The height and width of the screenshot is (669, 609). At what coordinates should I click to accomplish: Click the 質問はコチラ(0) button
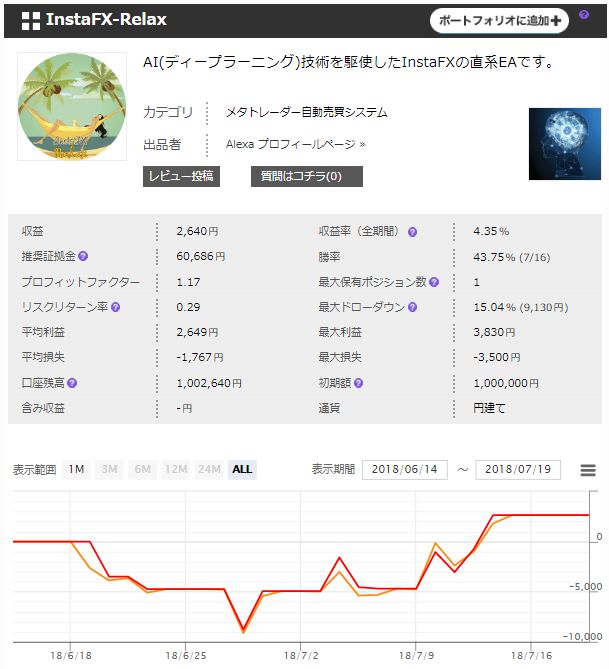tap(306, 176)
